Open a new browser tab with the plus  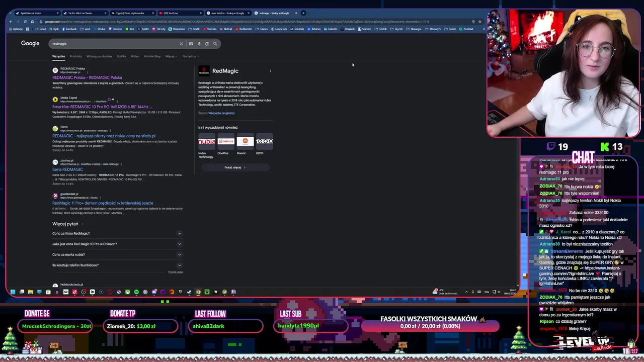click(303, 13)
